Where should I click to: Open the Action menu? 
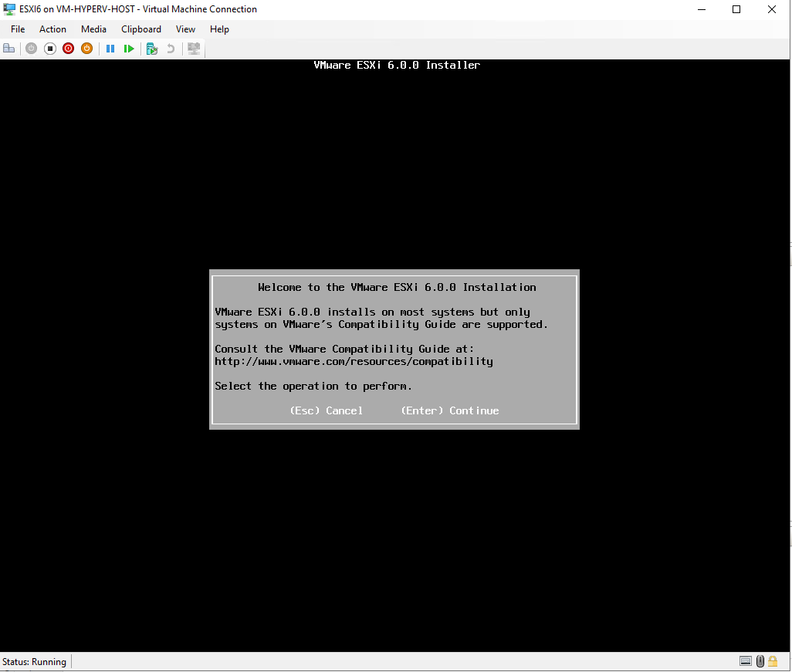[52, 29]
